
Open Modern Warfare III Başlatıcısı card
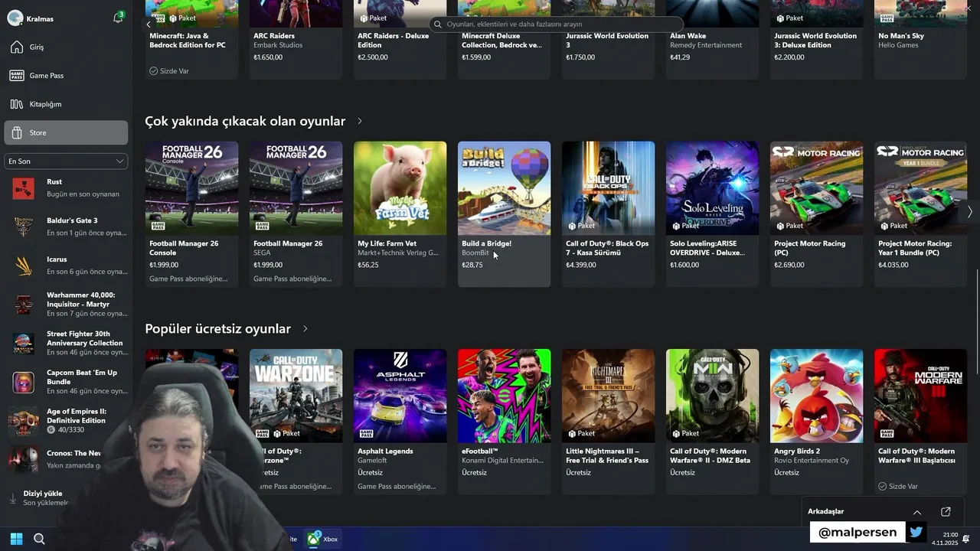pyautogui.click(x=920, y=422)
